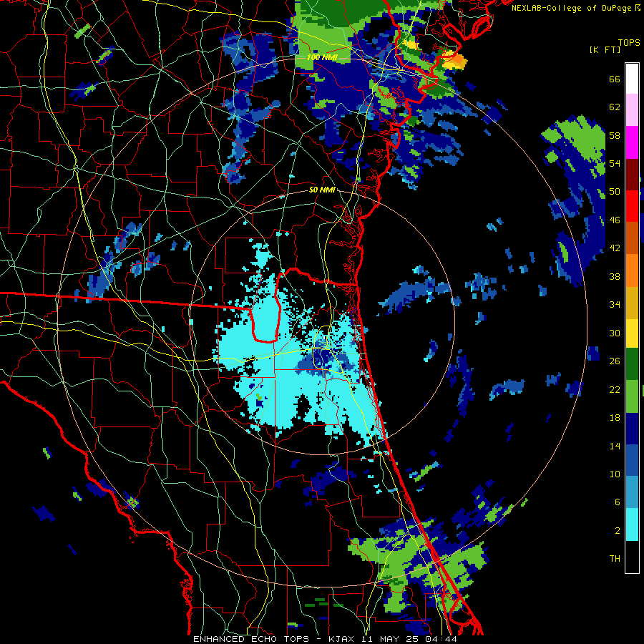Click the "14" legend value
The width and height of the screenshot is (644, 644).
(x=615, y=446)
